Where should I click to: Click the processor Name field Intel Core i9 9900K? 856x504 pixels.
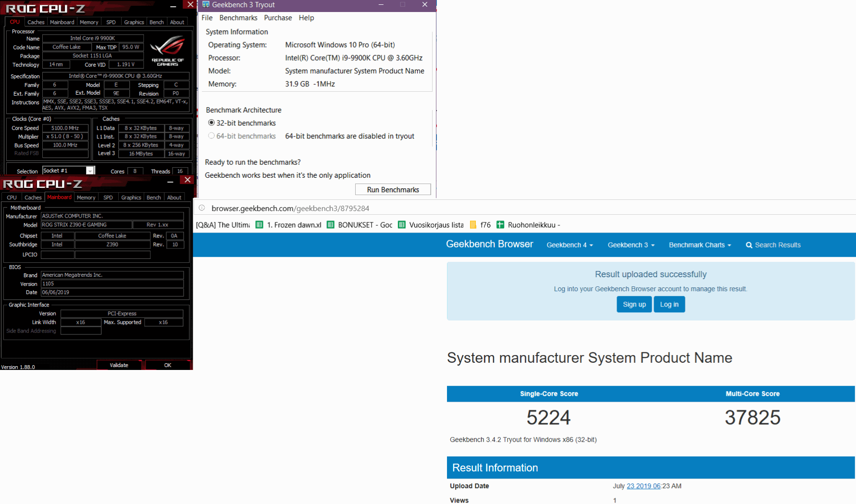point(92,38)
